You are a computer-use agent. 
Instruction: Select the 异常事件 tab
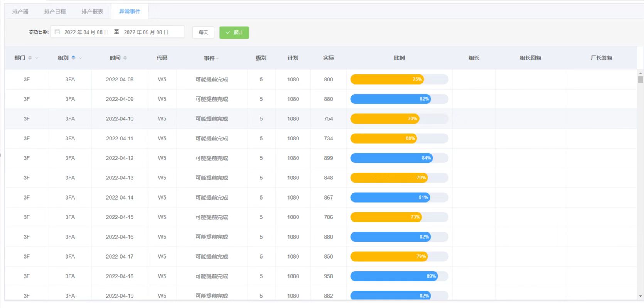point(130,12)
